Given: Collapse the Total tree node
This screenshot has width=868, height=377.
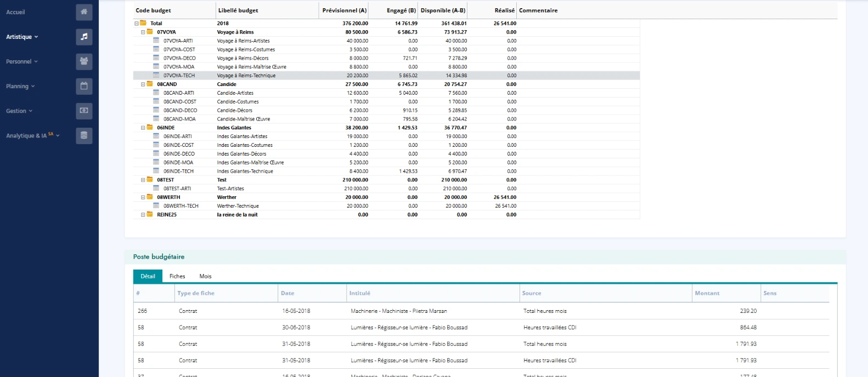Looking at the screenshot, I should click(x=137, y=24).
